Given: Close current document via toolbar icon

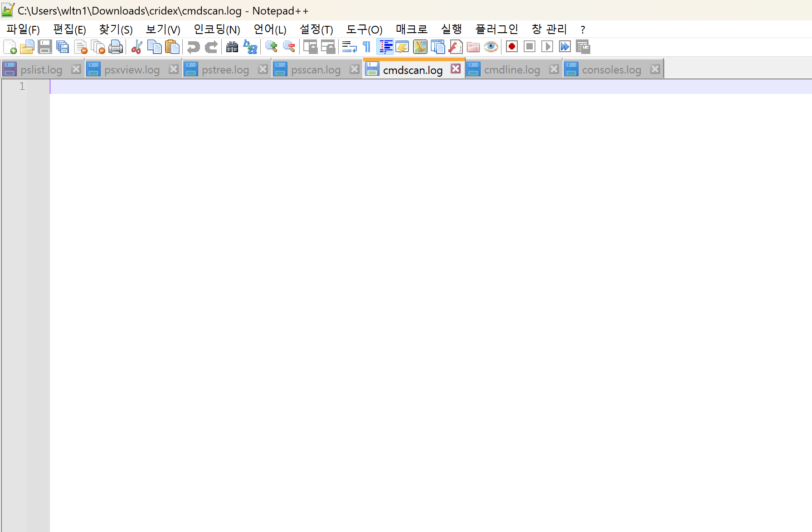Looking at the screenshot, I should [81, 47].
